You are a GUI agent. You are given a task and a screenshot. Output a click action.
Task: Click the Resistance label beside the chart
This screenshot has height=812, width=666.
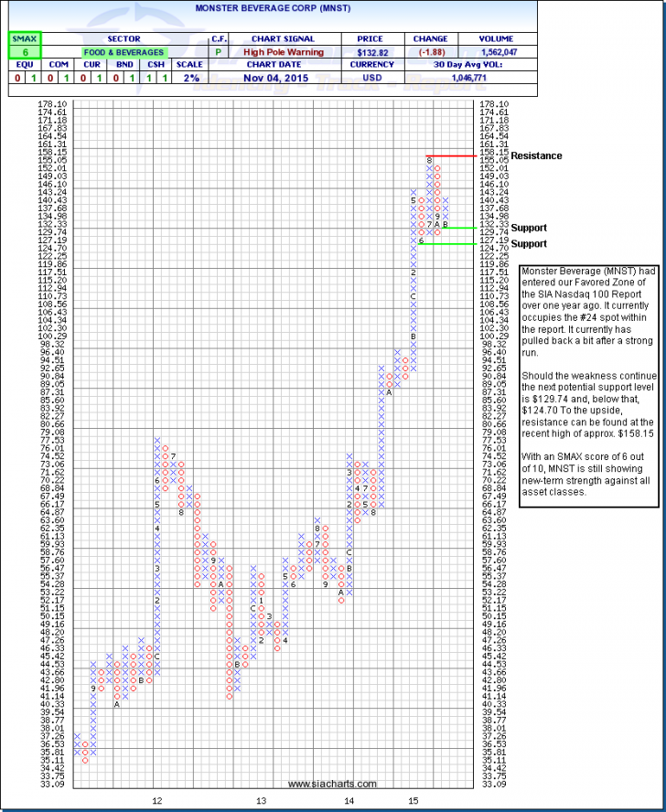536,155
